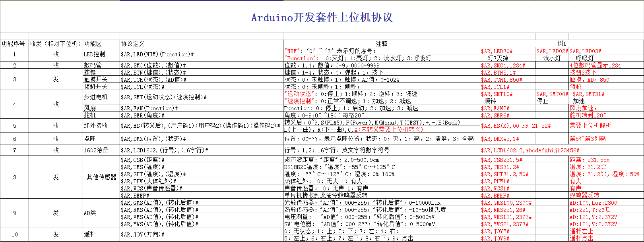The height and width of the screenshot is (242, 644).
Task: Click the 触摸开关 cell
Action: tap(101, 79)
